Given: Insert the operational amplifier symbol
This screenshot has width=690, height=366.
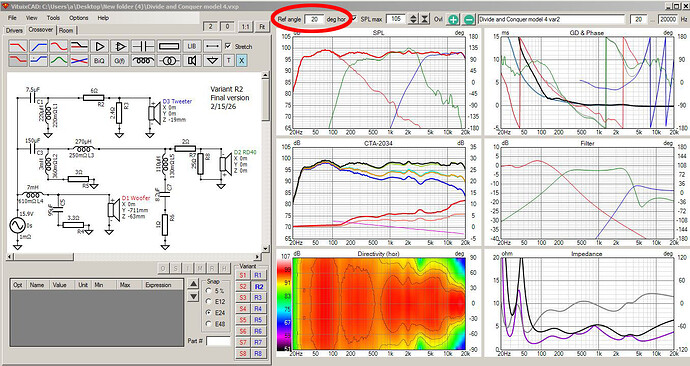Looking at the screenshot, I should [120, 46].
